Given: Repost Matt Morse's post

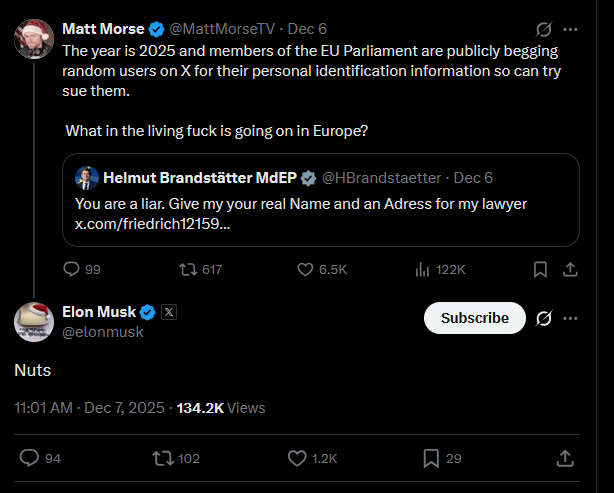Looking at the screenshot, I should point(187,269).
